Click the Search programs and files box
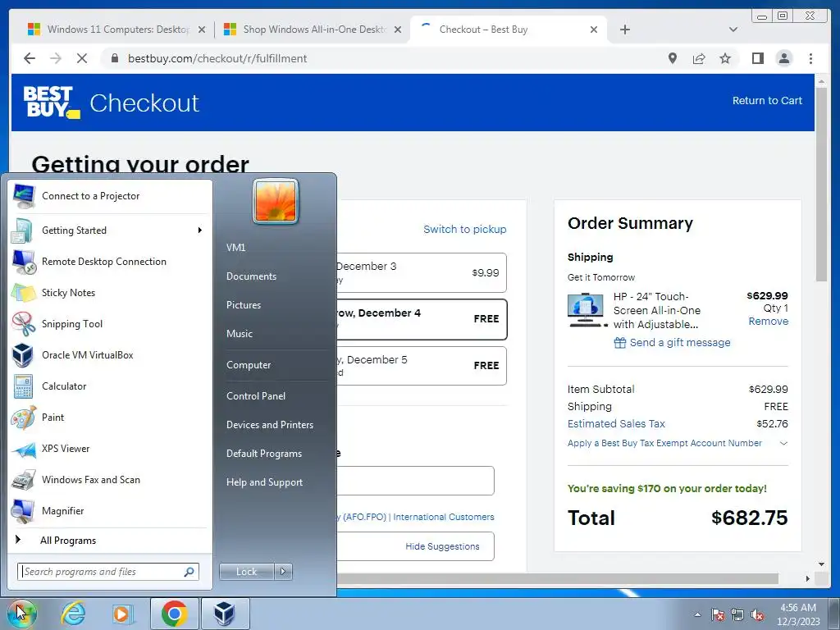The image size is (840, 630). [108, 572]
